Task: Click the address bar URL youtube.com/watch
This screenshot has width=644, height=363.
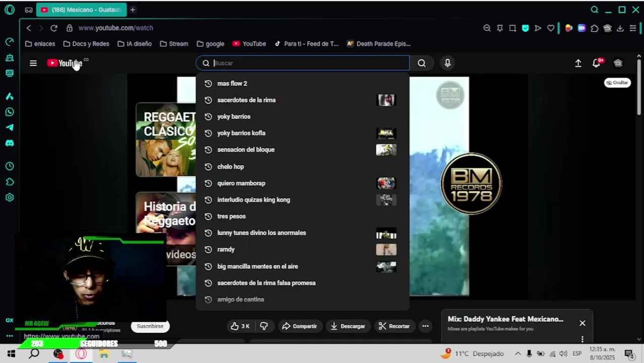Action: click(116, 28)
